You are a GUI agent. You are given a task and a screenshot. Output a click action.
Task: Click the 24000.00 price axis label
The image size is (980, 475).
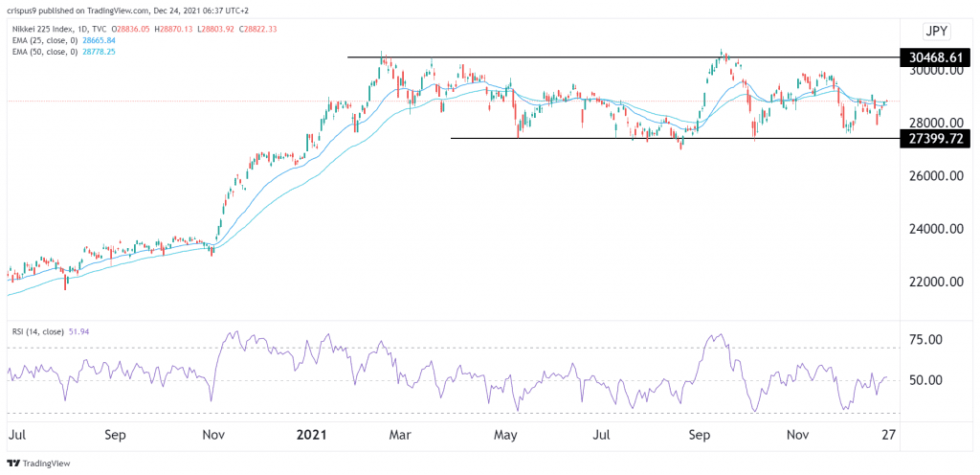(937, 230)
